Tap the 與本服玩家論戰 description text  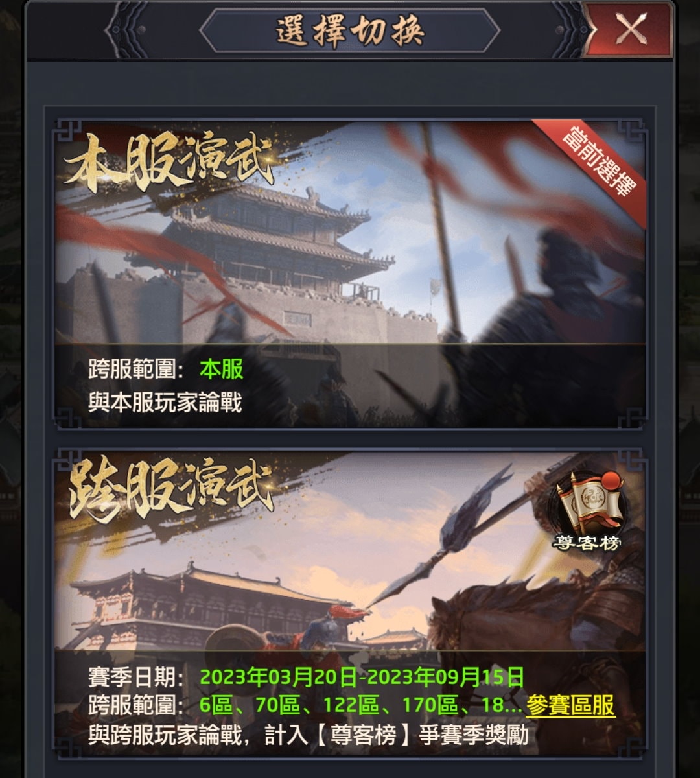click(165, 403)
